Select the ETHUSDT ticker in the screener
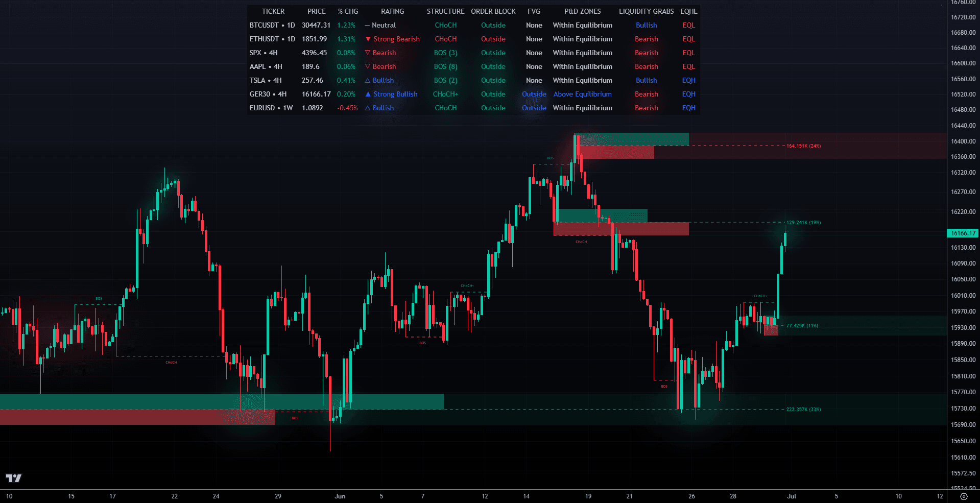The height and width of the screenshot is (503, 980). tap(272, 39)
